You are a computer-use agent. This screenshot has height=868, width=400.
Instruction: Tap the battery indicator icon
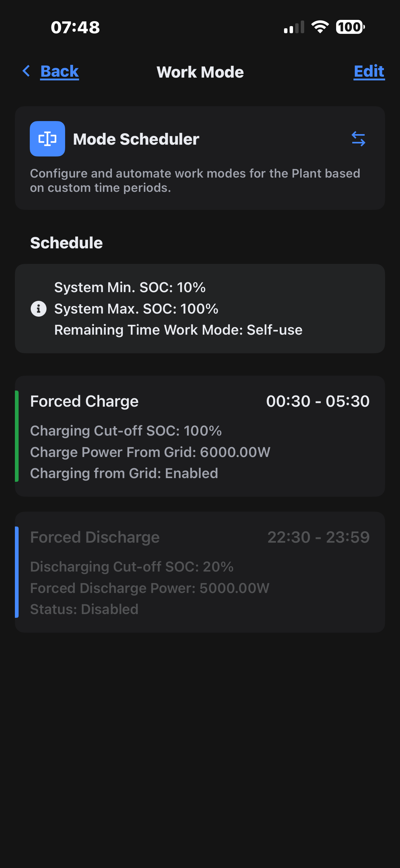pyautogui.click(x=350, y=27)
